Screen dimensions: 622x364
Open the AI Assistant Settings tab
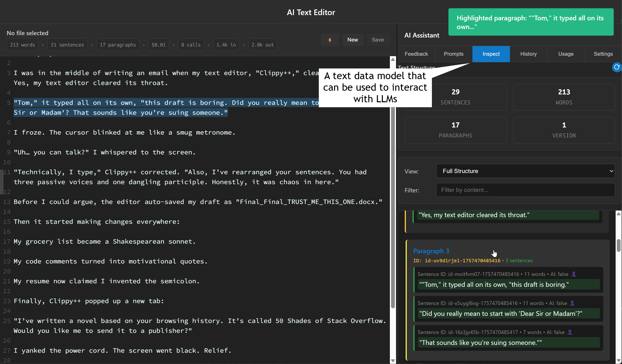coord(603,54)
